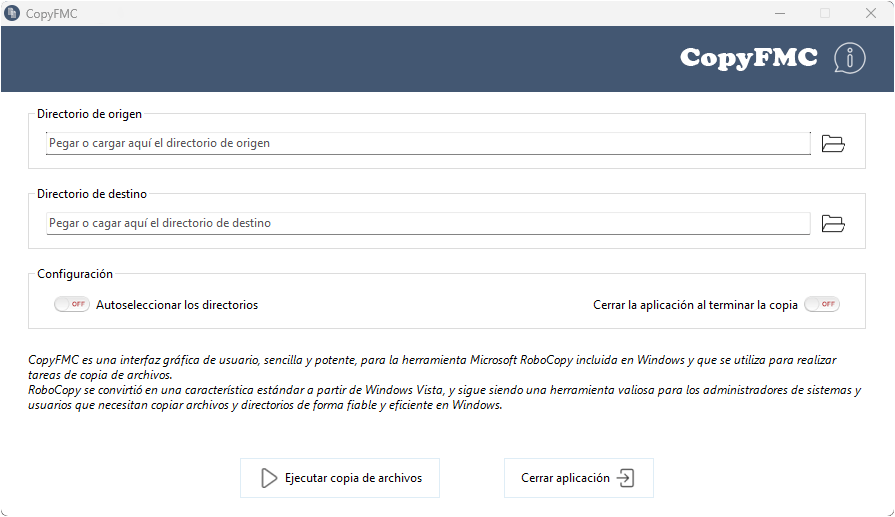895x517 pixels.
Task: Click the Cerrar la aplicación al terminar label
Action: (x=695, y=305)
